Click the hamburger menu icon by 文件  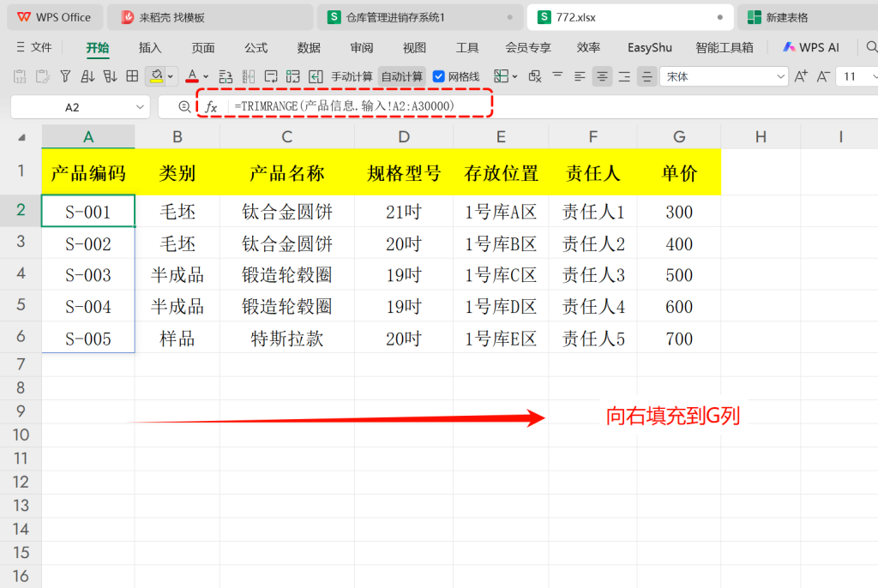pyautogui.click(x=21, y=47)
